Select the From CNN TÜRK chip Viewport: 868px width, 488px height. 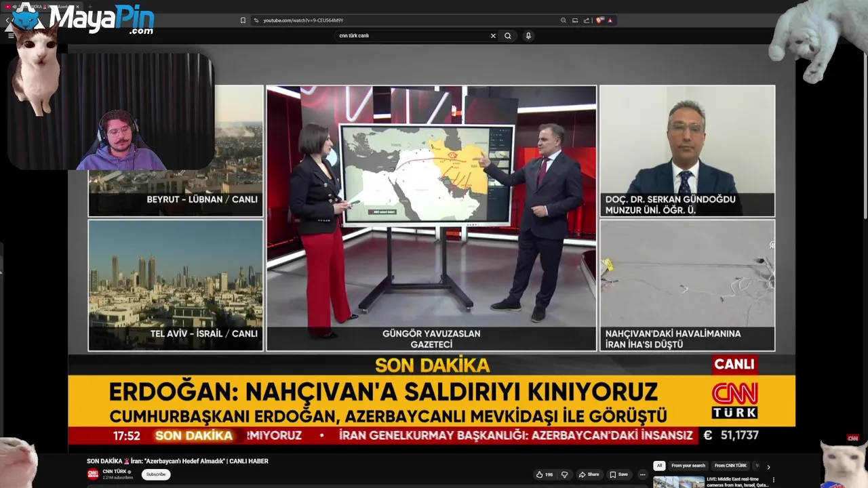[730, 466]
